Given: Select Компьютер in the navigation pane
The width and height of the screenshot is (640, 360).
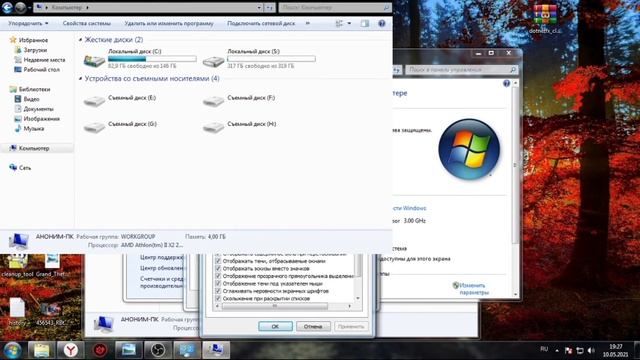Looking at the screenshot, I should pos(30,148).
